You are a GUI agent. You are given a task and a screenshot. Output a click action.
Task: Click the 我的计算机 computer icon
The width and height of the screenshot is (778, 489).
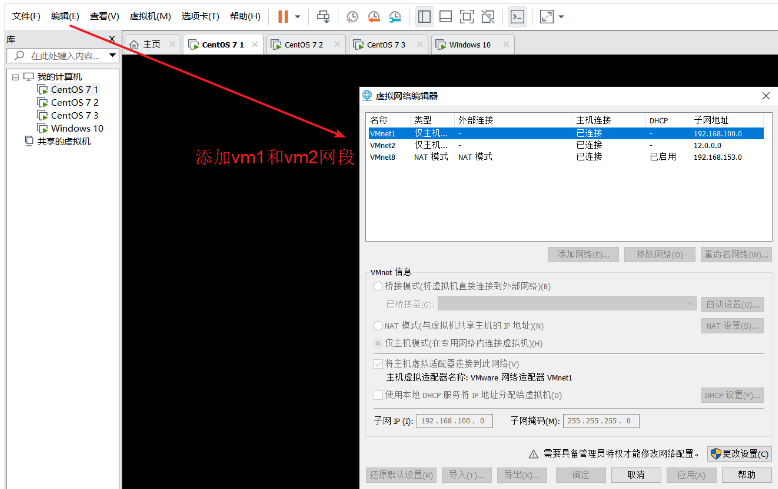(x=29, y=76)
